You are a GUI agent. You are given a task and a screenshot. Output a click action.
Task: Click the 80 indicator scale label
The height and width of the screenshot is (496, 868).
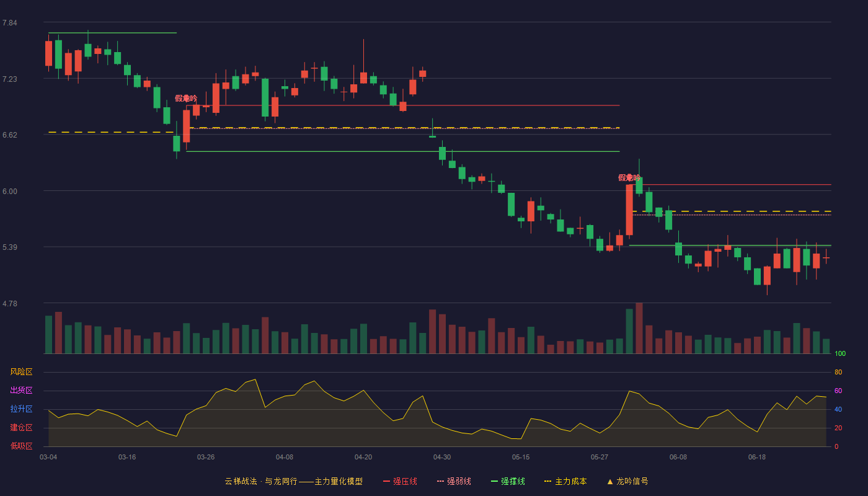pos(838,372)
